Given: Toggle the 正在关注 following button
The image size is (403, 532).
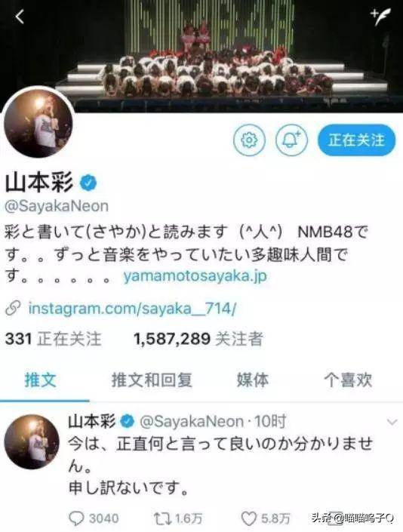Looking at the screenshot, I should pos(356,140).
